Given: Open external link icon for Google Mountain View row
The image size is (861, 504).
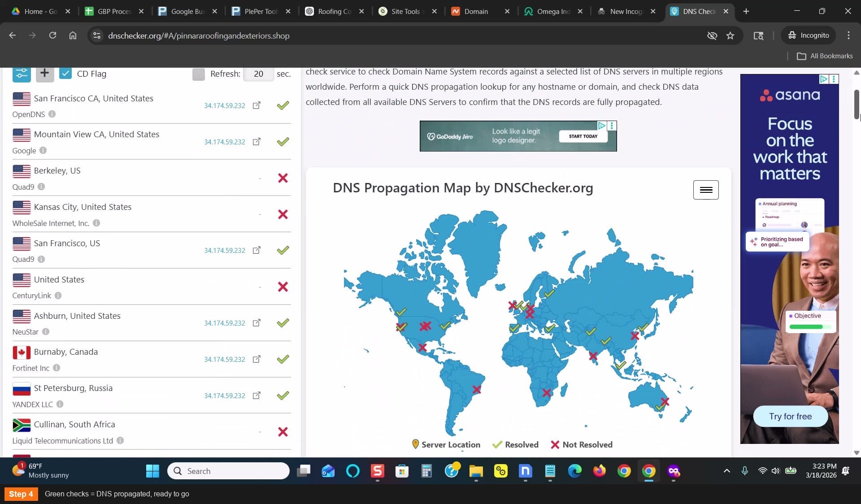Looking at the screenshot, I should pyautogui.click(x=257, y=142).
